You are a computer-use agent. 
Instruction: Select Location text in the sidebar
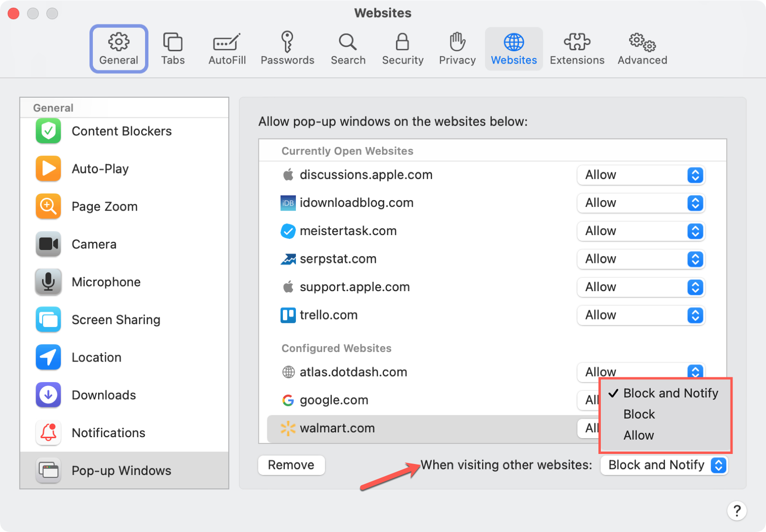tap(97, 358)
